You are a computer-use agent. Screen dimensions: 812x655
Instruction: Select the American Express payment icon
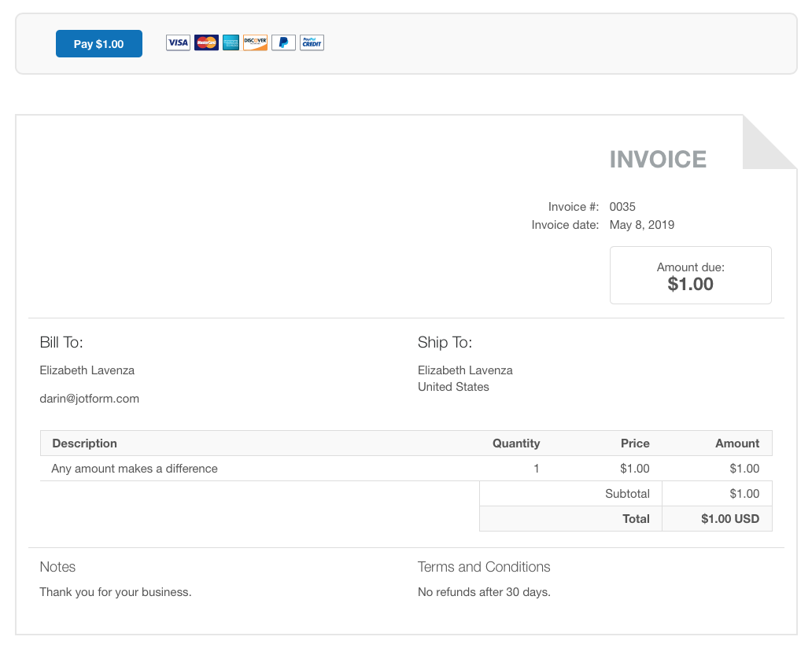pos(231,42)
